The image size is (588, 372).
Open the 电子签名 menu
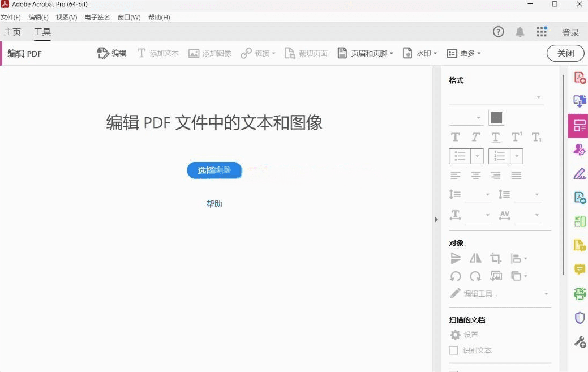(97, 17)
